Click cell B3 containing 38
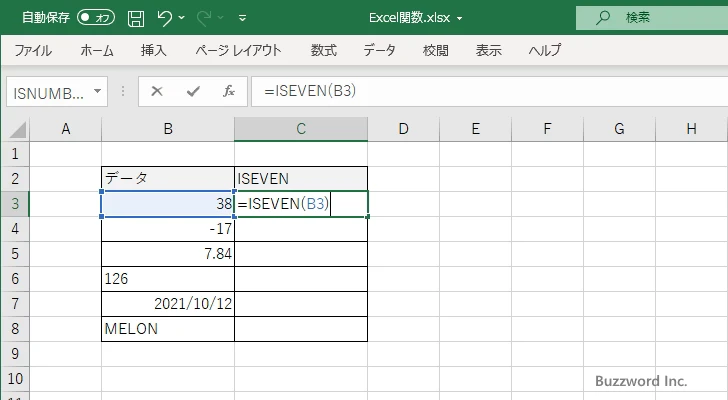 point(168,204)
